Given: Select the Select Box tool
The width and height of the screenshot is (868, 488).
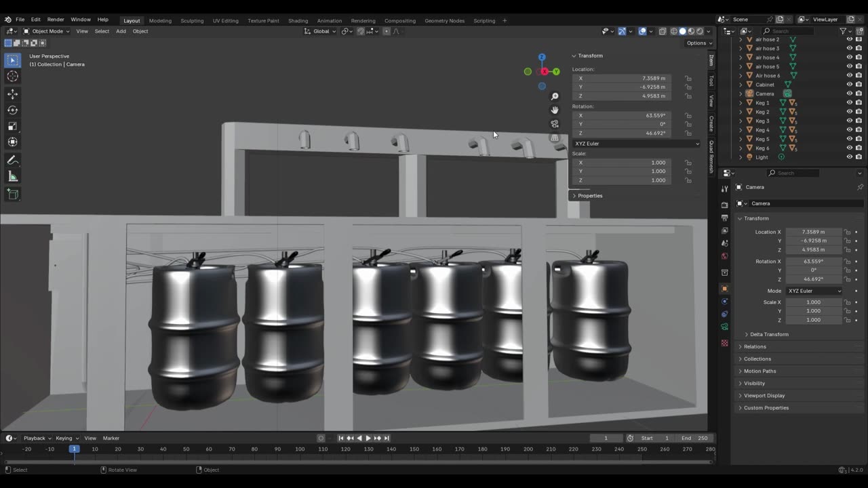Looking at the screenshot, I should 12,60.
